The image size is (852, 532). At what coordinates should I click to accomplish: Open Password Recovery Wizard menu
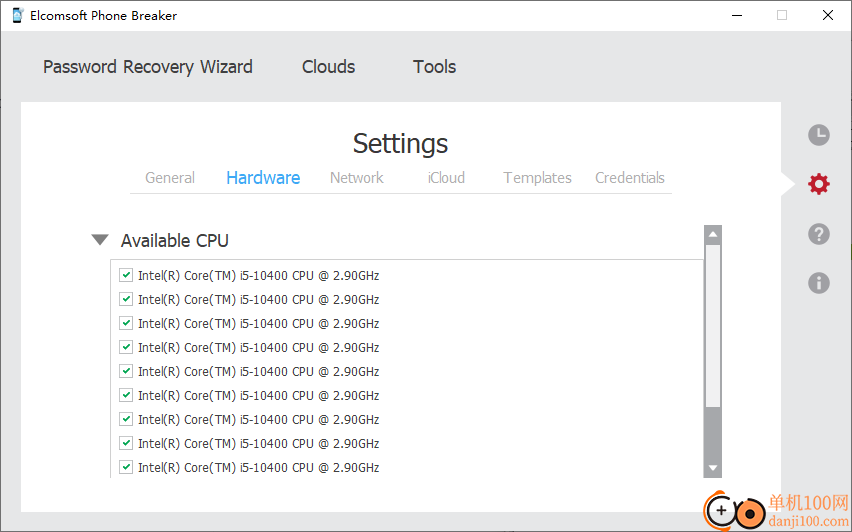pyautogui.click(x=148, y=67)
